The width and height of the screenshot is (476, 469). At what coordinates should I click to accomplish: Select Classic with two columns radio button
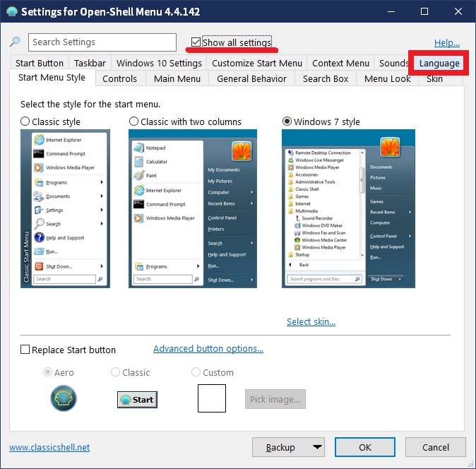[x=133, y=121]
